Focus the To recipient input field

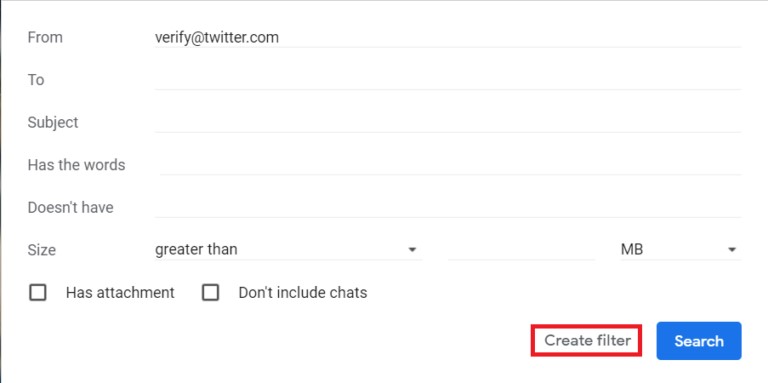448,80
